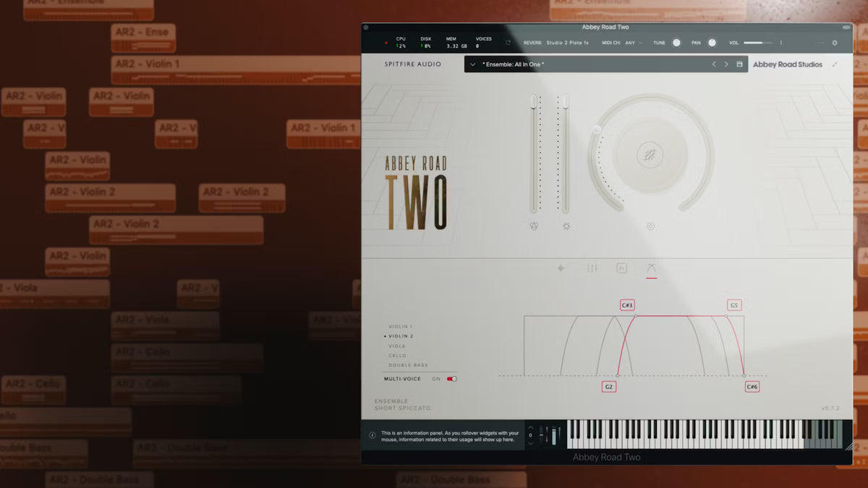Click the save preset disk icon
868x488 pixels.
click(739, 64)
